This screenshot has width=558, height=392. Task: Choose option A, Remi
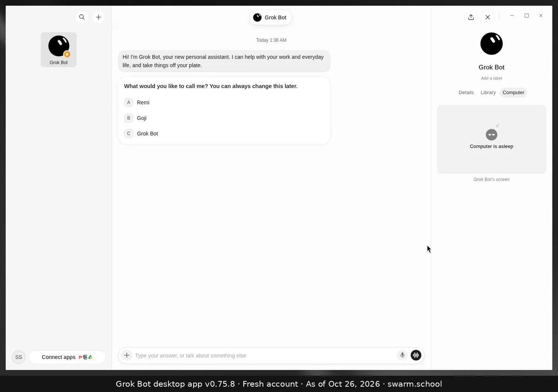coord(224,102)
